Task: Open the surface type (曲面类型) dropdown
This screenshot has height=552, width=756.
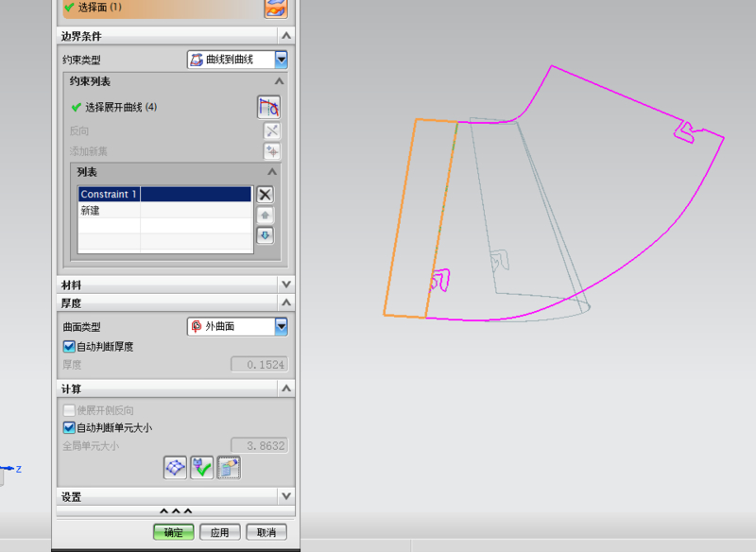Action: point(281,326)
